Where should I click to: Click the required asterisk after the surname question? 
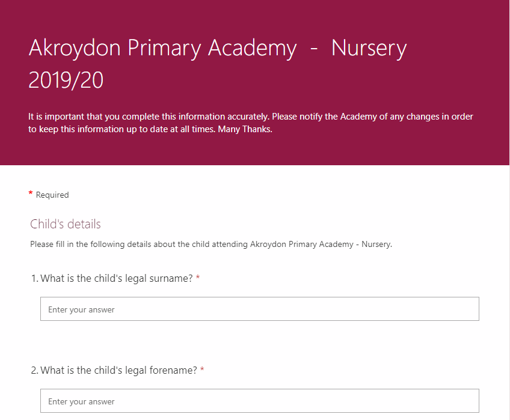(198, 277)
